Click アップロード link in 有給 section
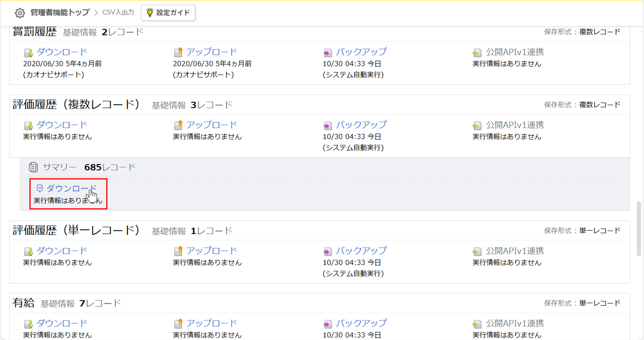The image size is (644, 340). pos(211,323)
